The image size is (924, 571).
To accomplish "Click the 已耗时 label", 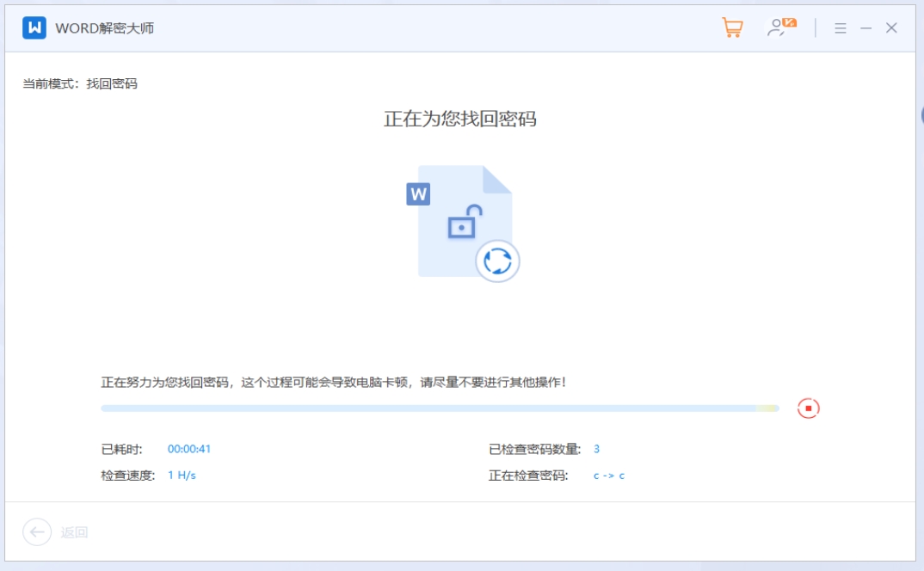I will (121, 449).
